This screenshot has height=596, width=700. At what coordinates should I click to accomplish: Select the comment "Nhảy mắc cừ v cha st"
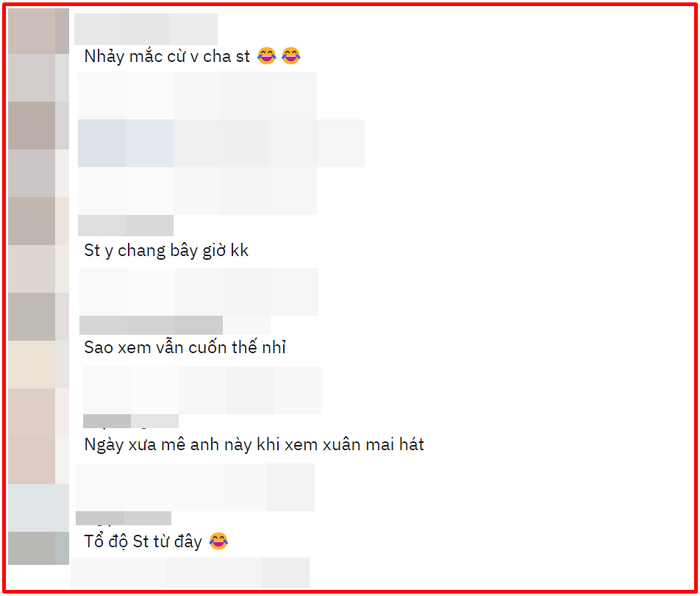pyautogui.click(x=167, y=57)
